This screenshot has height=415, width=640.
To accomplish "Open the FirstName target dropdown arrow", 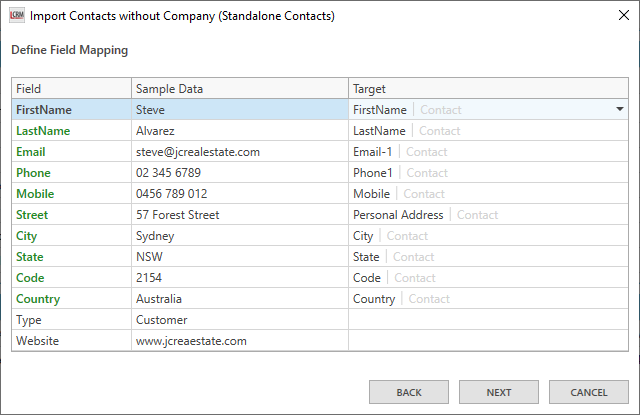I will [x=619, y=109].
